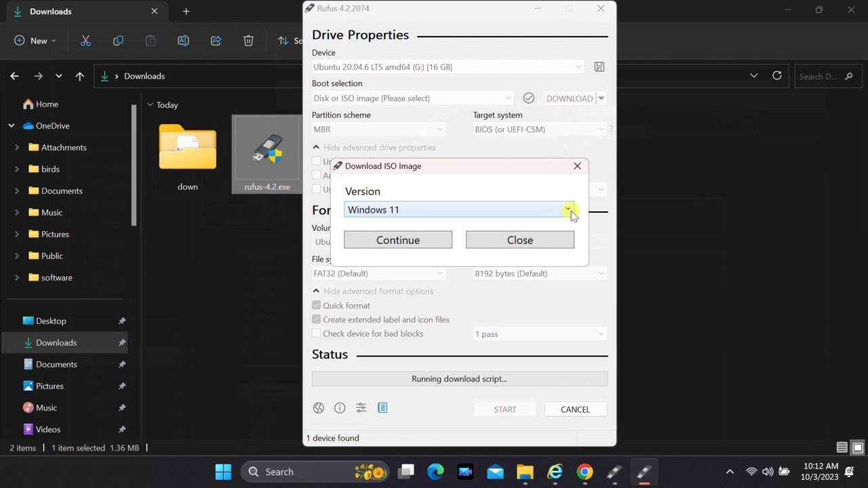Image resolution: width=868 pixels, height=488 pixels.
Task: Click the Copy icon in File Explorer toolbar
Action: (x=118, y=41)
